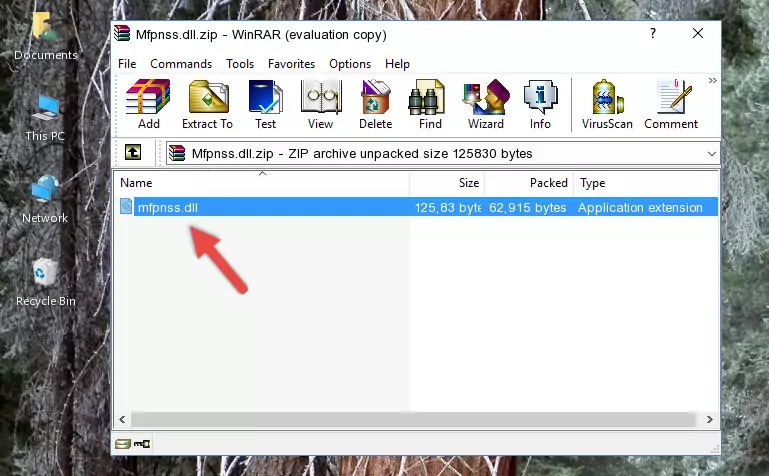Click the key password icon in status bar
This screenshot has height=476, width=769.
pyautogui.click(x=142, y=444)
